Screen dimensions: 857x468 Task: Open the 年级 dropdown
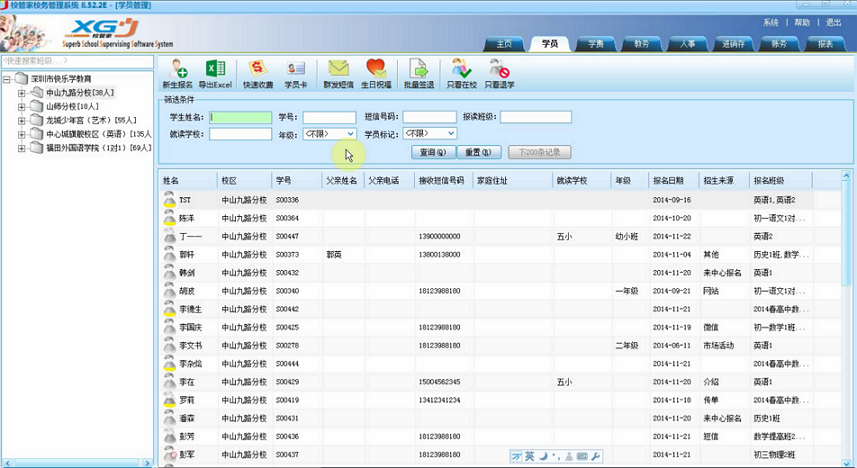(330, 134)
